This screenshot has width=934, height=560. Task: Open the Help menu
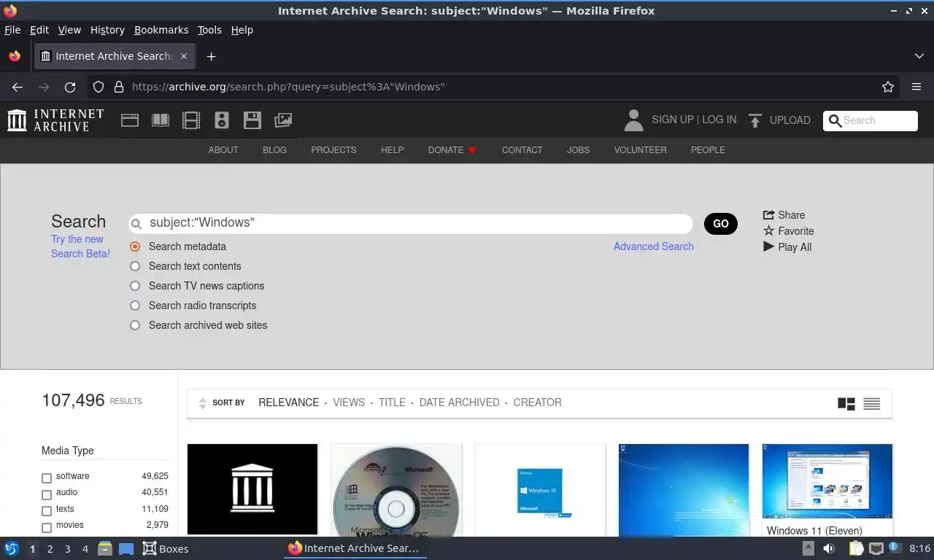242,30
